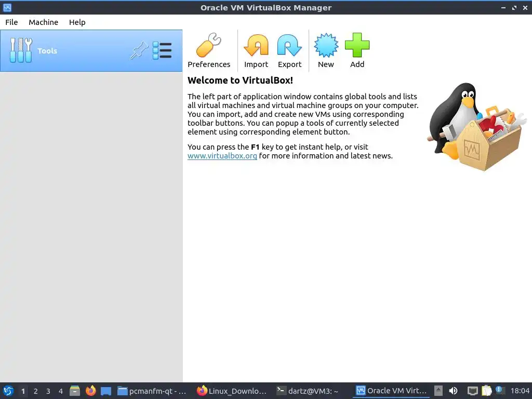The width and height of the screenshot is (532, 399).
Task: Close the VirtualBox Manager window
Action: tap(525, 7)
